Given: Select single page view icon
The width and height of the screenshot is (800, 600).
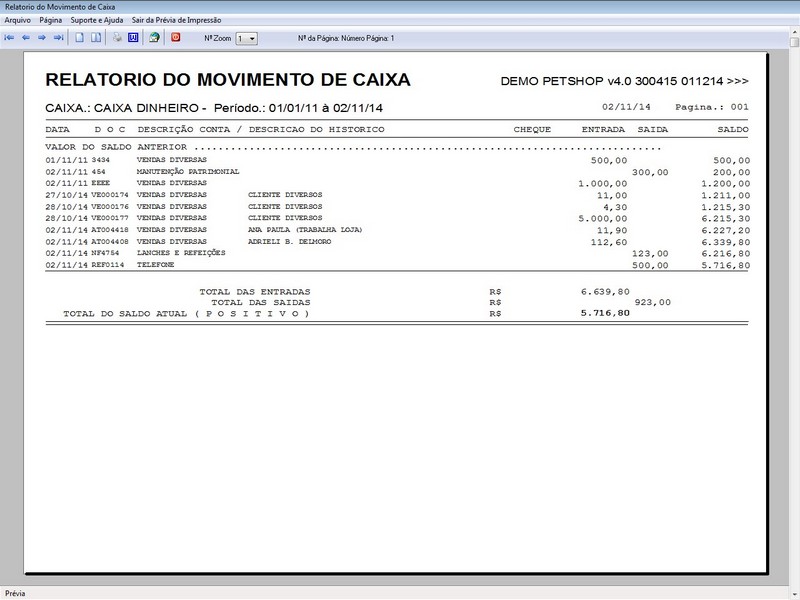Looking at the screenshot, I should (x=79, y=38).
